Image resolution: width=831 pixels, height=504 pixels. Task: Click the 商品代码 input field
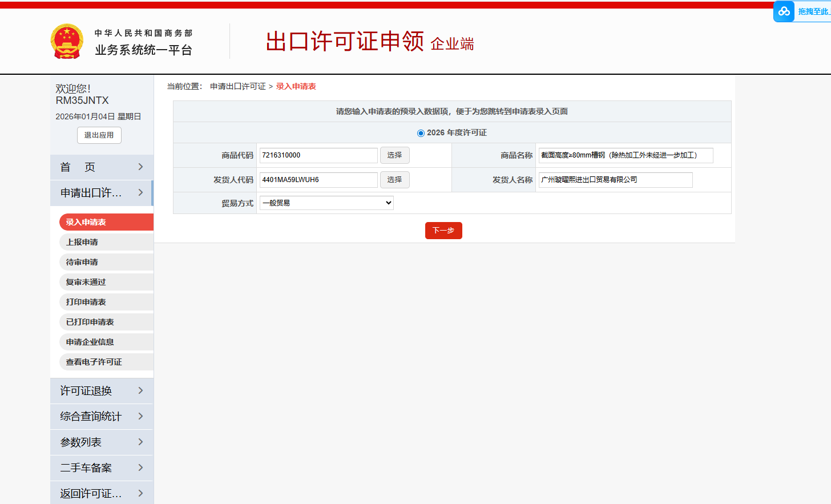pos(318,155)
